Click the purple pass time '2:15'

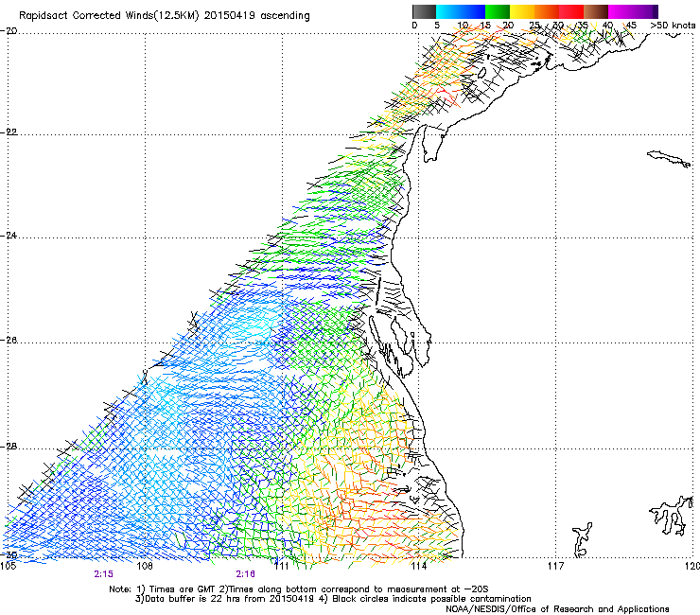pyautogui.click(x=103, y=574)
